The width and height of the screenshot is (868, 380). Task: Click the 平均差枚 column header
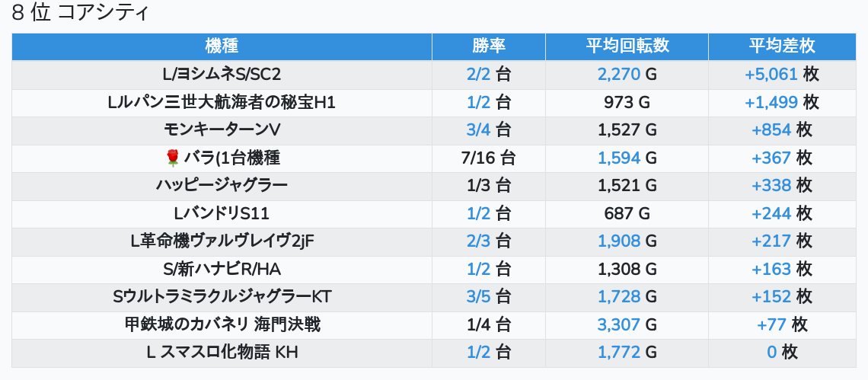(781, 46)
